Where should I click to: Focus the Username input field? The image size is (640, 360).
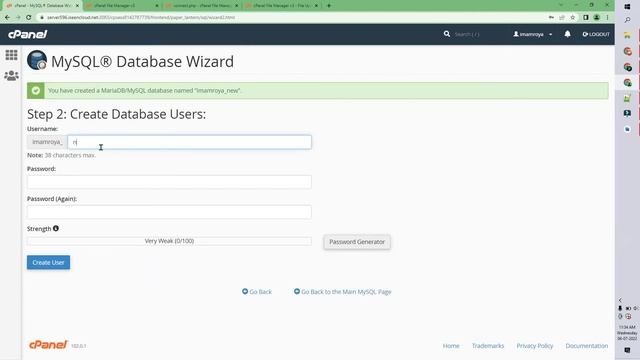coord(189,142)
